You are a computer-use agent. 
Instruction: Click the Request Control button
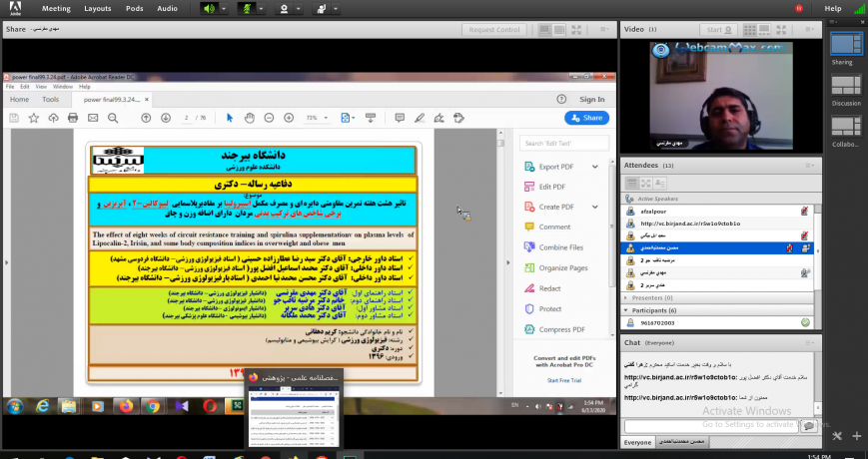523,30
